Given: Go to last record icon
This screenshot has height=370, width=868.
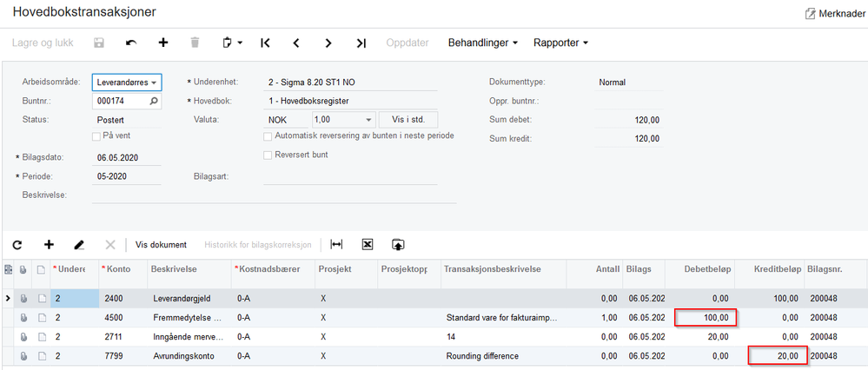Looking at the screenshot, I should pyautogui.click(x=361, y=43).
